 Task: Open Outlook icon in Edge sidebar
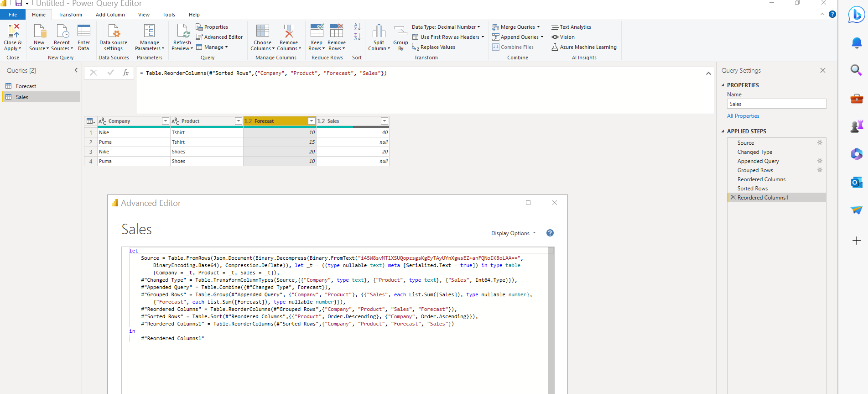pyautogui.click(x=856, y=182)
